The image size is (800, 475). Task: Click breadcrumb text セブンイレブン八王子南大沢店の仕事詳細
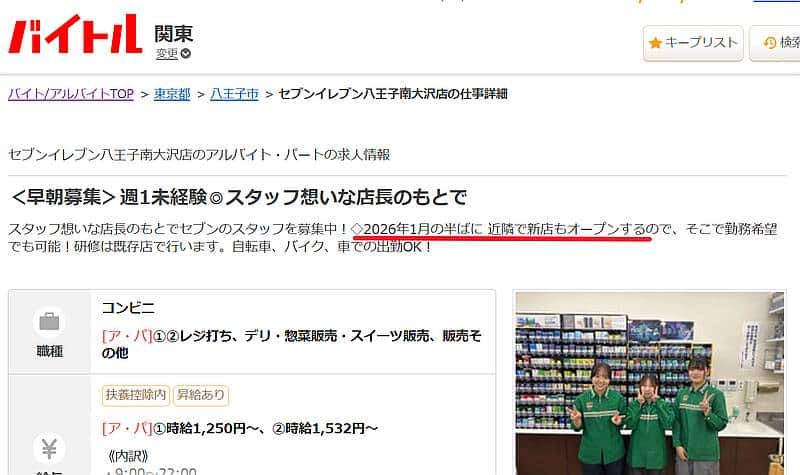pos(393,94)
